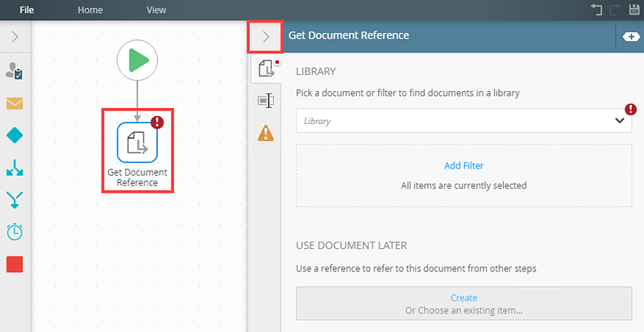Select the Send Email envelope icon
This screenshot has height=332, width=644.
click(15, 103)
